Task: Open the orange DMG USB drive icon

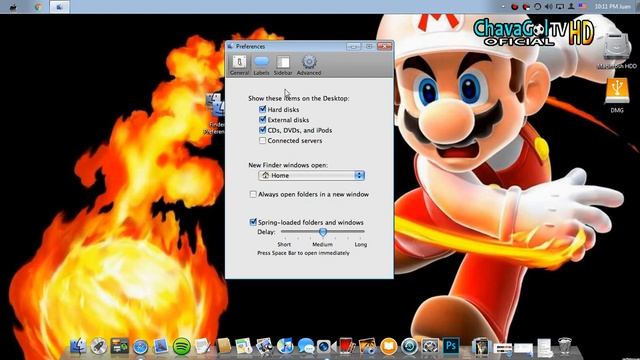Action: [x=617, y=96]
